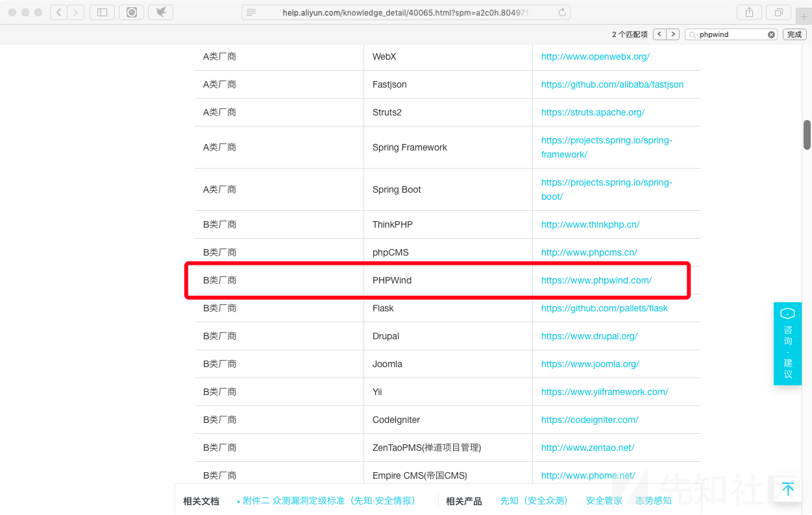Click the 相关产品 label
Image resolution: width=812 pixels, height=515 pixels.
[464, 501]
